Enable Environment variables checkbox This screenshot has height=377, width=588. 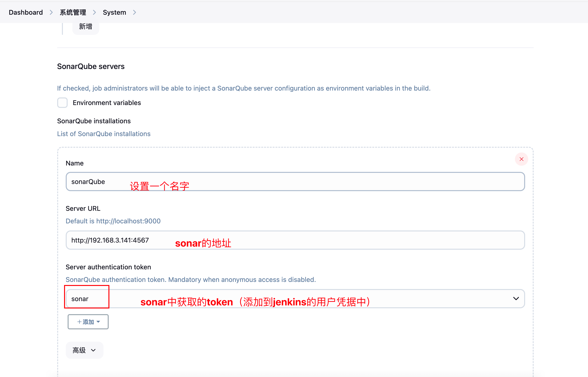click(x=62, y=103)
